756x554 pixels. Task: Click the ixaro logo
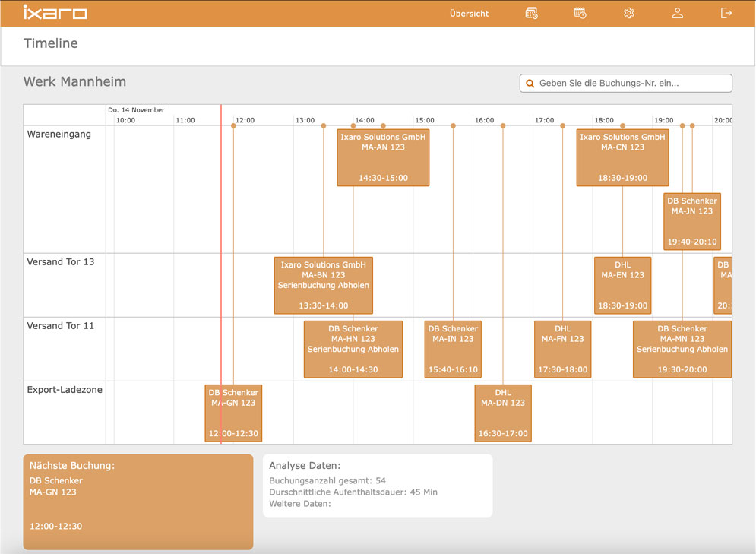tap(55, 12)
